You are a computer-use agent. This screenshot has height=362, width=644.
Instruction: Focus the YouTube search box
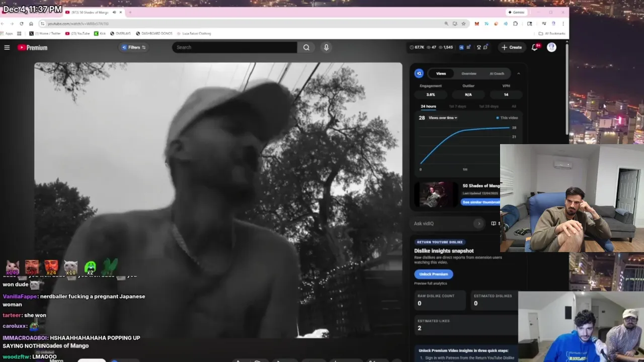point(234,47)
